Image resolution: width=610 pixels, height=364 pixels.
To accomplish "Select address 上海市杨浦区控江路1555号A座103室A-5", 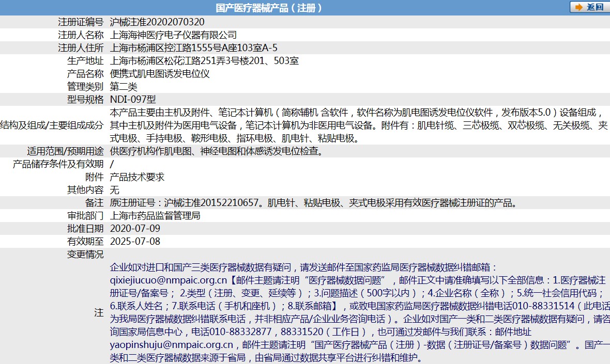I will point(194,48).
